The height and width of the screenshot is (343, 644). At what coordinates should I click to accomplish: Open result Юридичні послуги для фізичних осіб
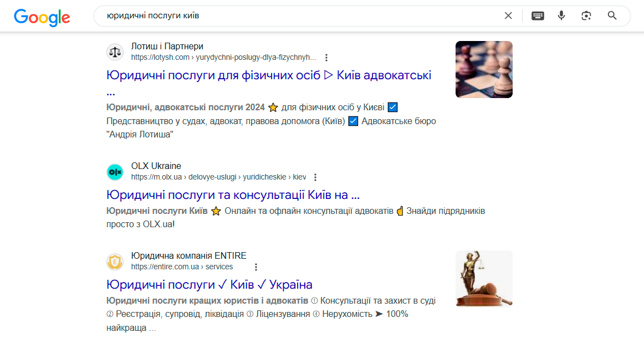tap(269, 82)
